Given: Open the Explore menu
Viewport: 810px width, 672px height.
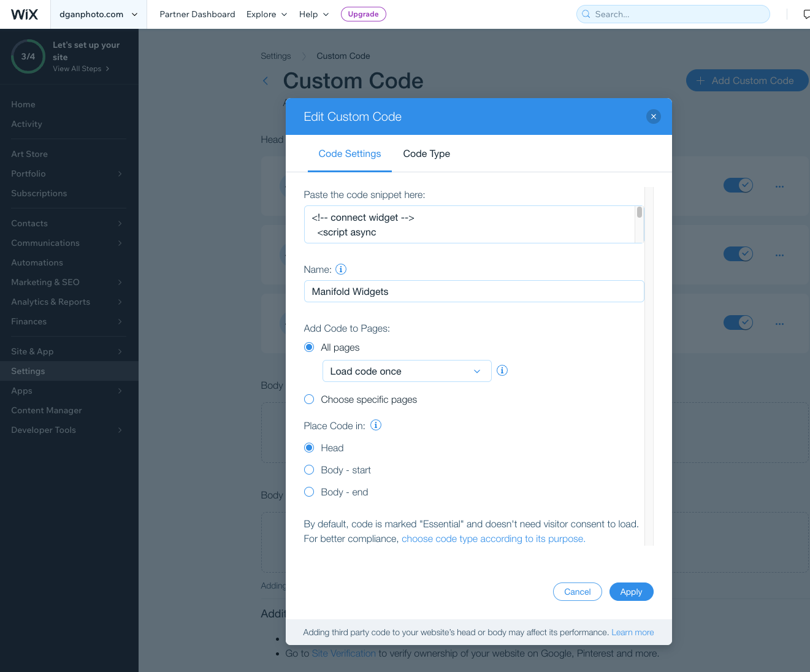Looking at the screenshot, I should tap(267, 14).
